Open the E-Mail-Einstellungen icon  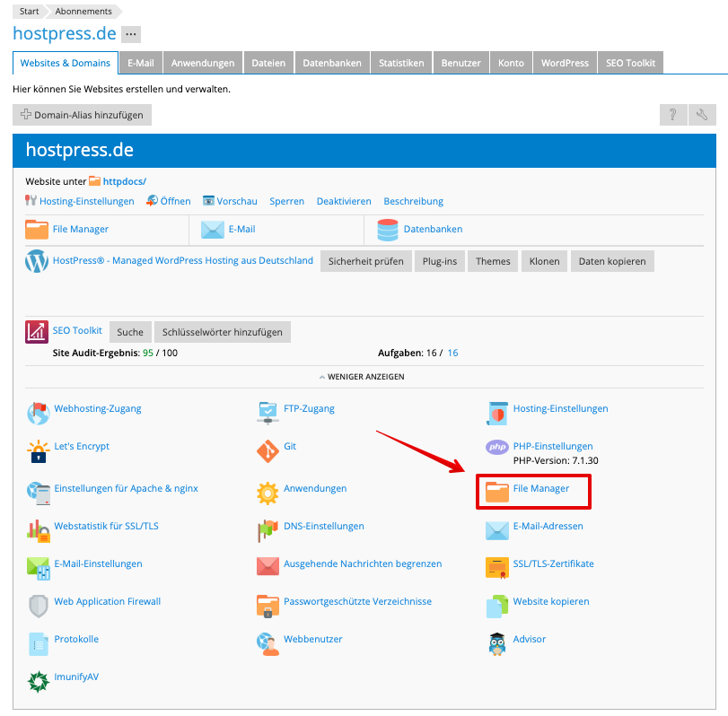coord(38,569)
